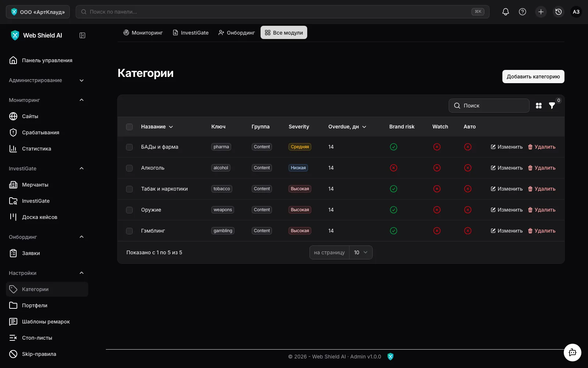Click Изменить for Гэмблинг
Viewport: 588px width, 368px height.
pos(507,231)
